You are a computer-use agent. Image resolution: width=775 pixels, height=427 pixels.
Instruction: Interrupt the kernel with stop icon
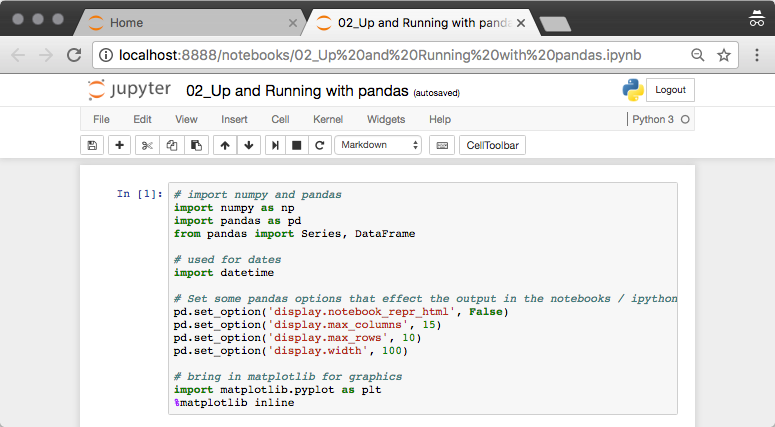pyautogui.click(x=297, y=145)
